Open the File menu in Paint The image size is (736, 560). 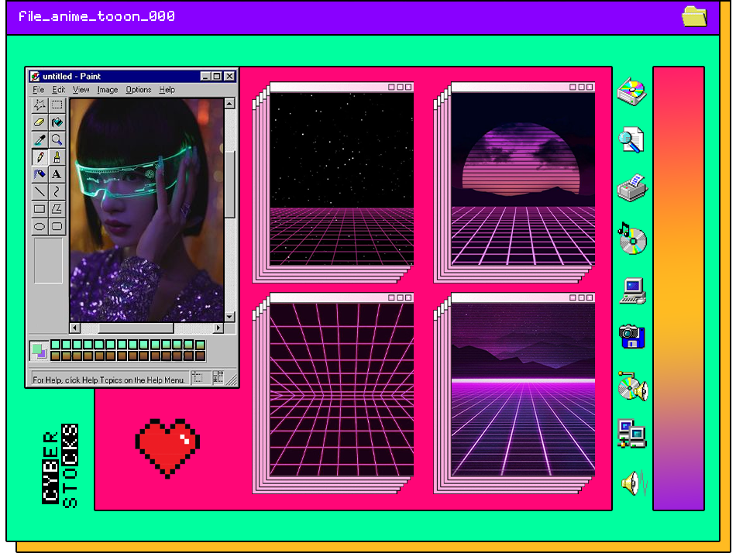(39, 90)
